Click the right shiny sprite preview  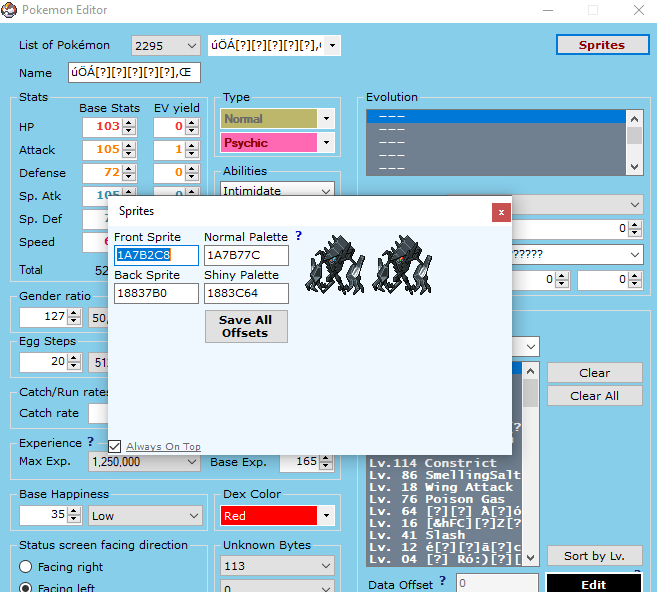(x=403, y=263)
